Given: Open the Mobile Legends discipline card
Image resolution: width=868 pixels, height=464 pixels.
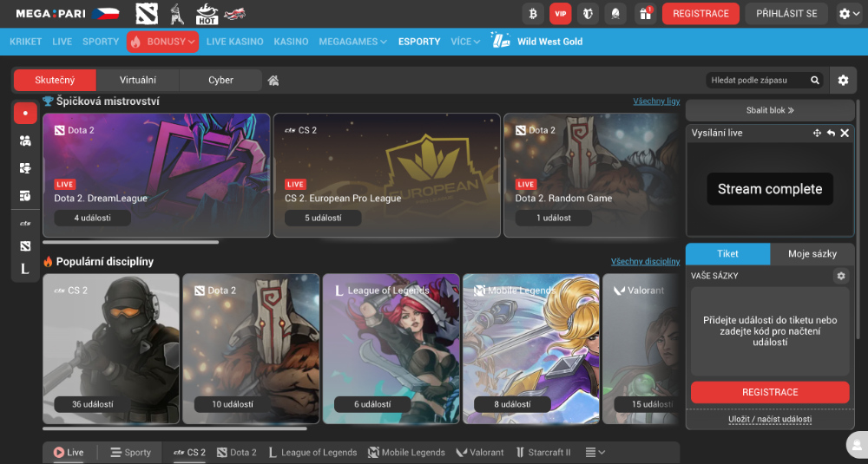Looking at the screenshot, I should coord(531,349).
